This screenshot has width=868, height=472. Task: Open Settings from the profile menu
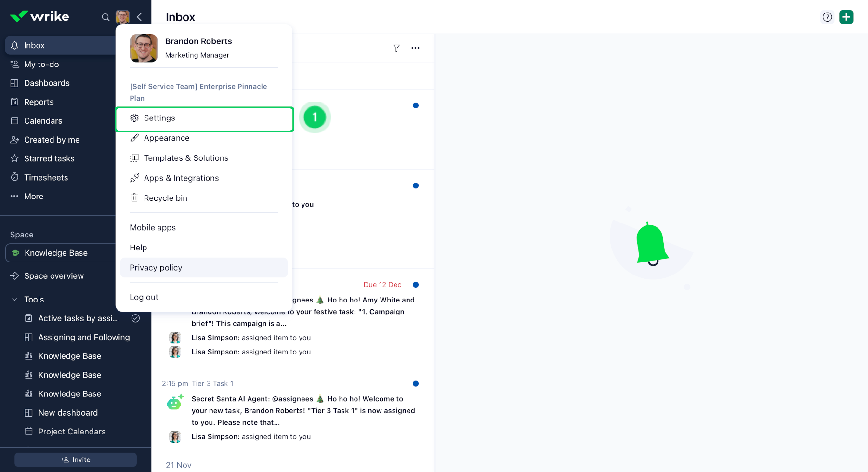[159, 118]
